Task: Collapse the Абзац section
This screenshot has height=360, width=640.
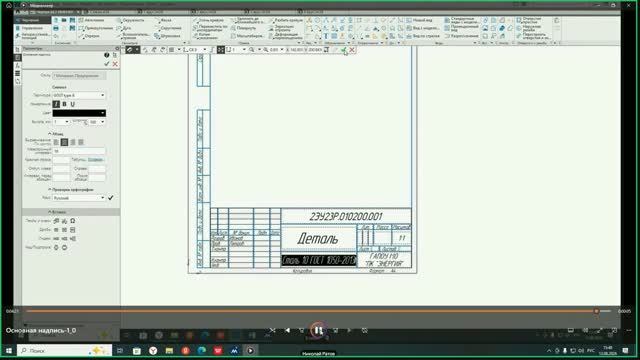Action: [x=56, y=134]
